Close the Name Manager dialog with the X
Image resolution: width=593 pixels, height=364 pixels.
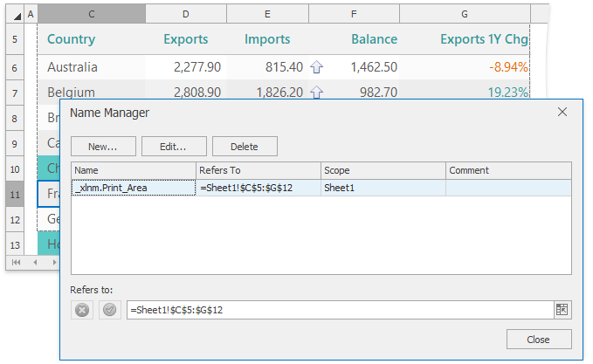(562, 112)
